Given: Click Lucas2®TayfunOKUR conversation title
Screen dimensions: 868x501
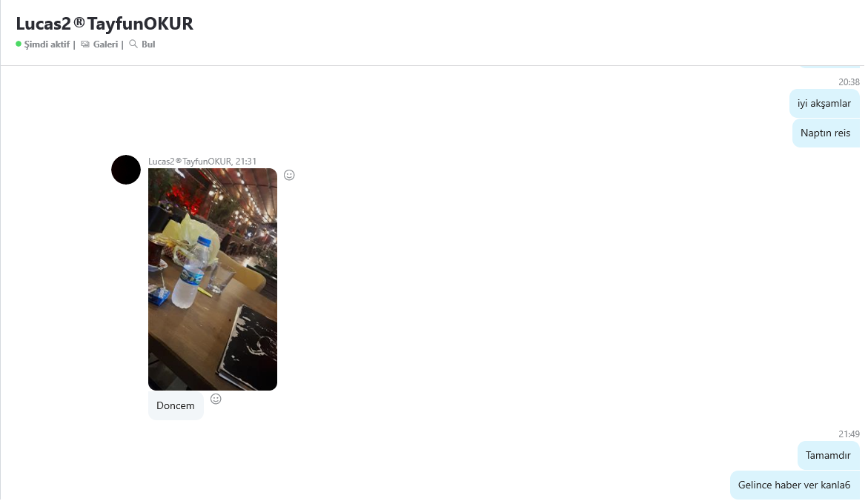Looking at the screenshot, I should [x=105, y=23].
